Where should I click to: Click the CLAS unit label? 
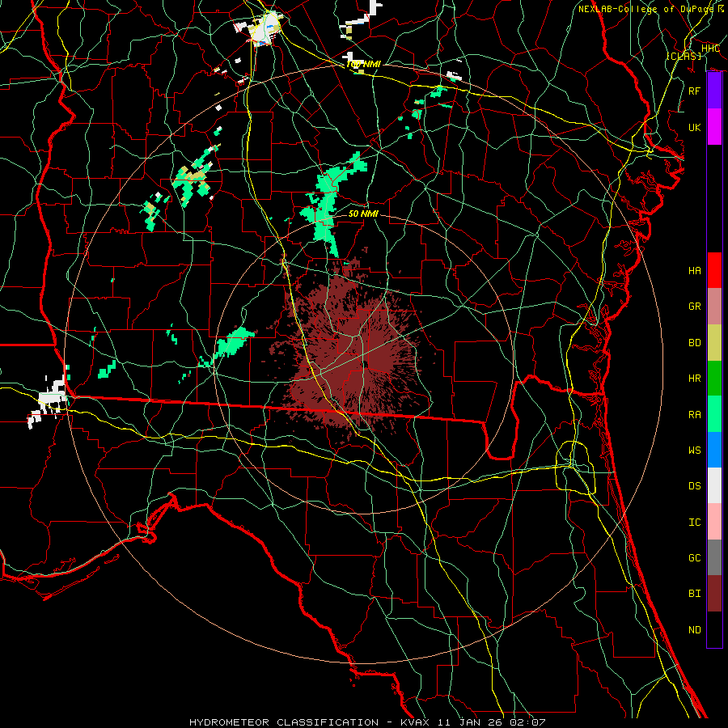click(x=684, y=56)
